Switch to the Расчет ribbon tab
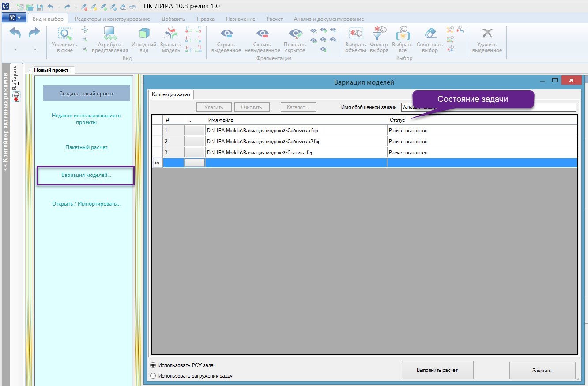Viewport: 588px width, 386px height. (275, 19)
